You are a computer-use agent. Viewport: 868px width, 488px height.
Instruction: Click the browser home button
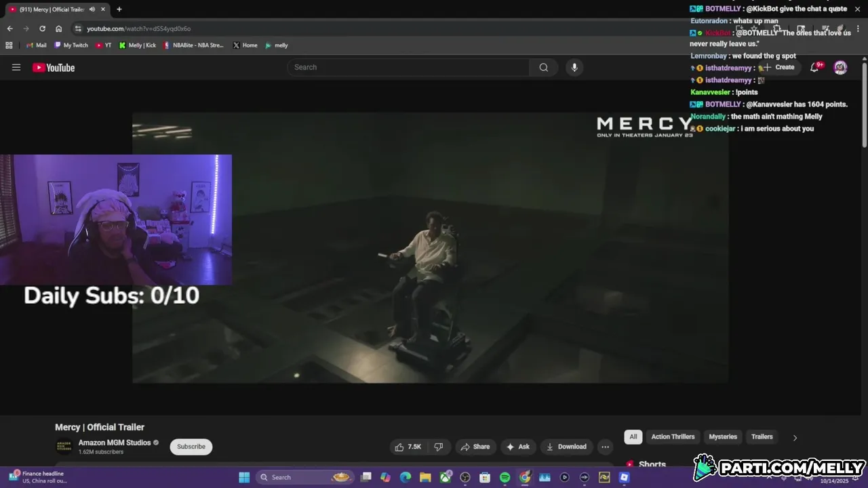pyautogui.click(x=58, y=28)
